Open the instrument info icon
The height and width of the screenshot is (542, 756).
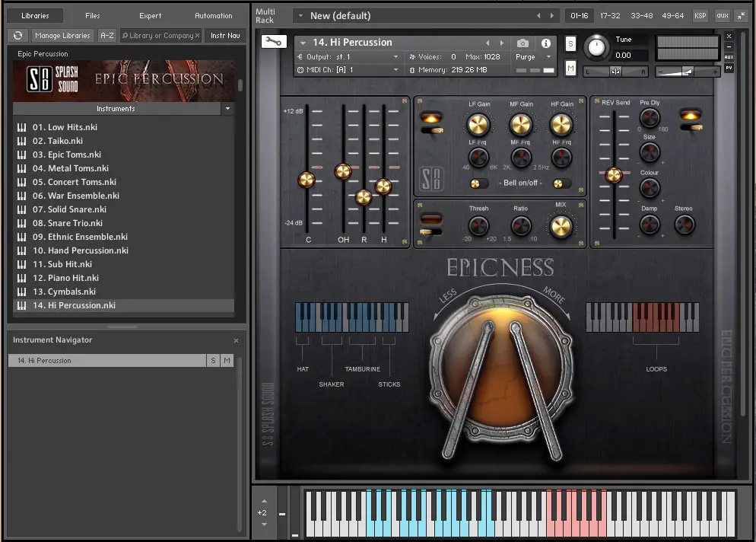click(x=545, y=43)
